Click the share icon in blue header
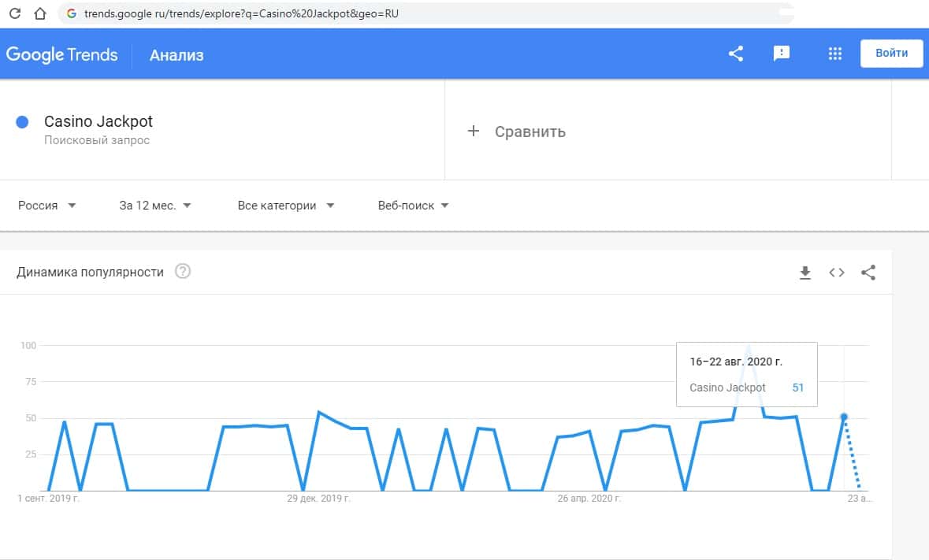This screenshot has width=929, height=560. [736, 54]
